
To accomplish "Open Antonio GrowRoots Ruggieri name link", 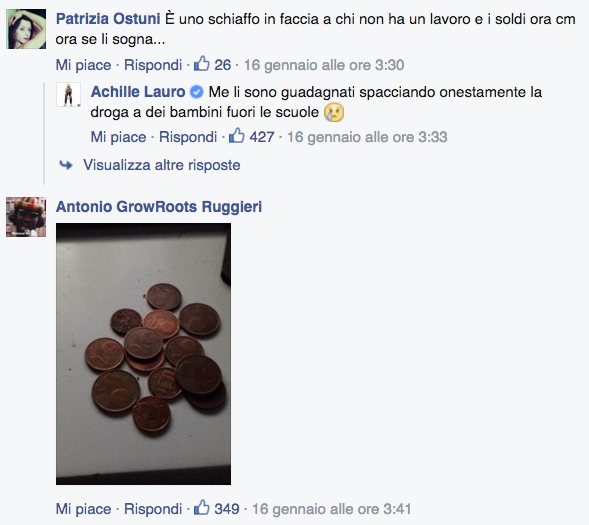I will pos(159,207).
